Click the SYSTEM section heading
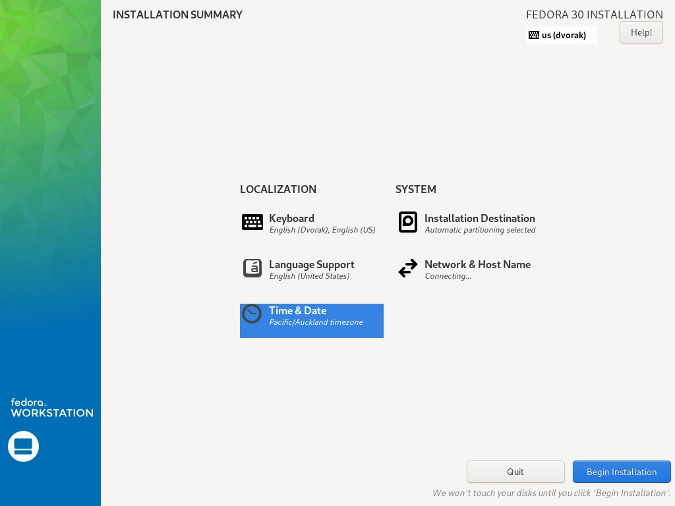Image resolution: width=675 pixels, height=506 pixels. [x=416, y=189]
